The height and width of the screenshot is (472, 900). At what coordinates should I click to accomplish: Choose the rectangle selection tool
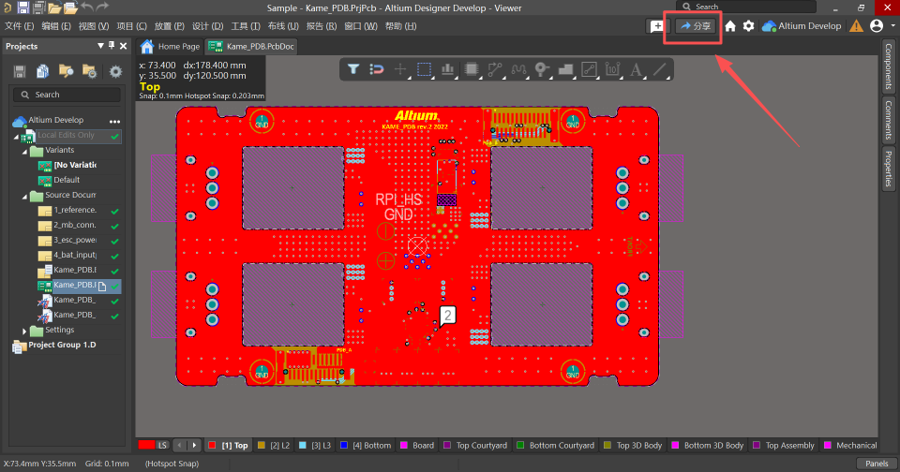tap(424, 69)
